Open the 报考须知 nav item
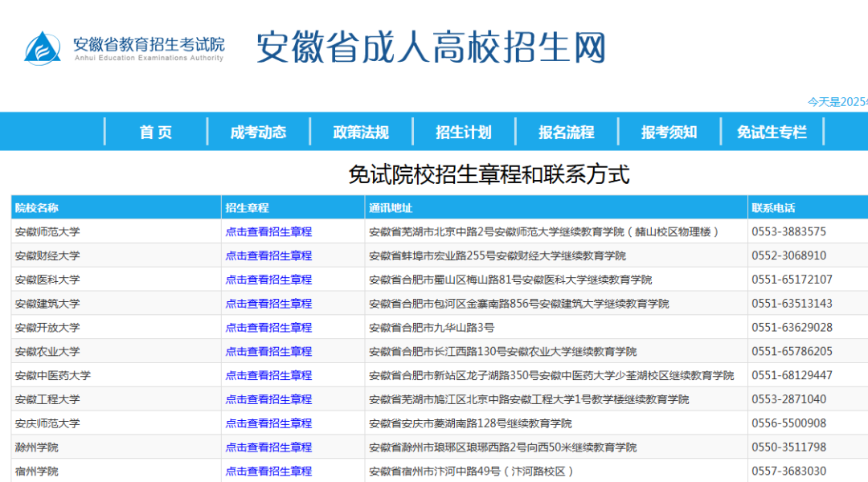The height and width of the screenshot is (482, 868). coord(669,133)
